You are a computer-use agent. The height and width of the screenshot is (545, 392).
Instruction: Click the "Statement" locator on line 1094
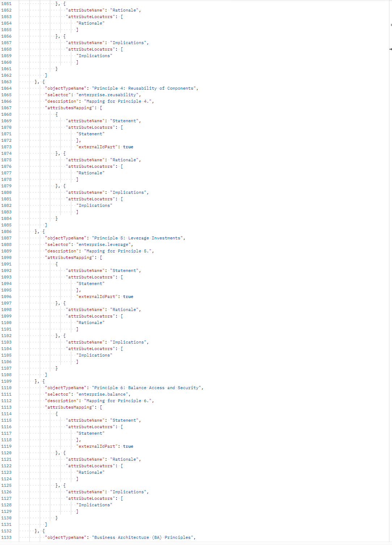[90, 284]
